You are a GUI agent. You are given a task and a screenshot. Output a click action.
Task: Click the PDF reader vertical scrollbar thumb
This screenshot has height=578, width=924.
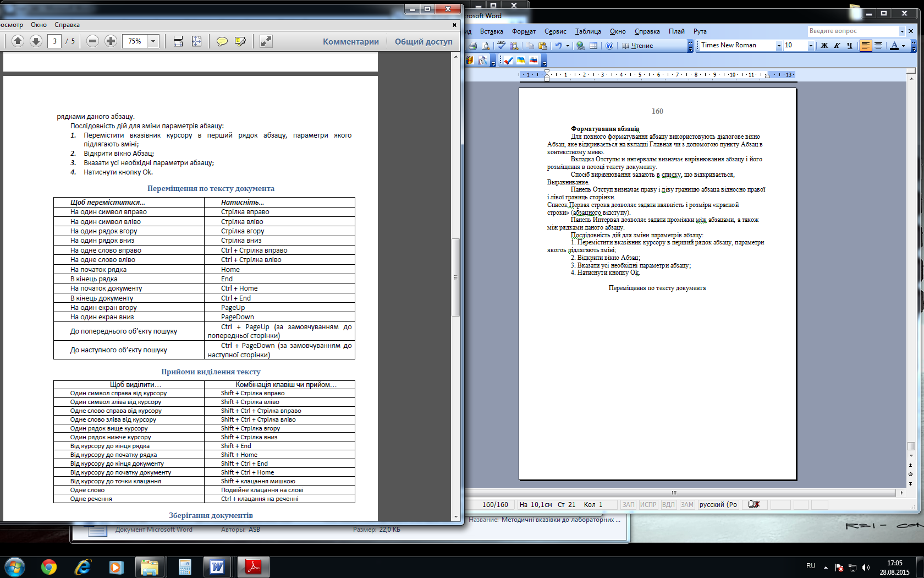pyautogui.click(x=455, y=277)
